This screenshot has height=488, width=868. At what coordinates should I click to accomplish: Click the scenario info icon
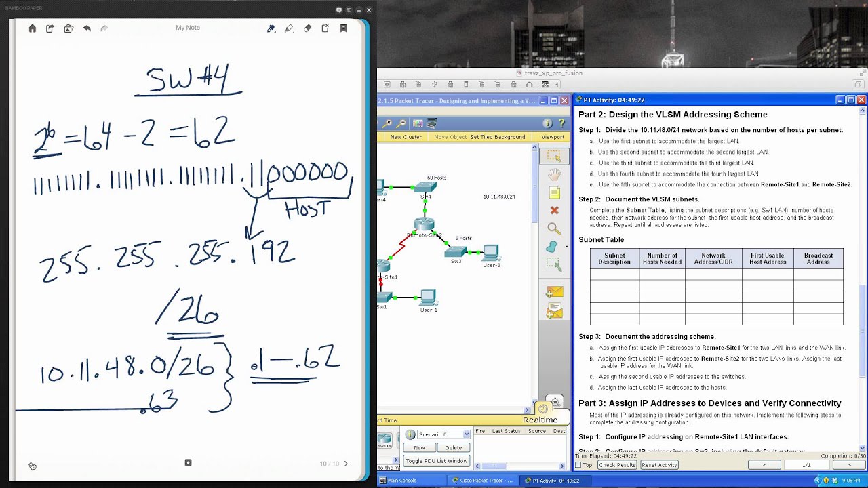point(410,434)
